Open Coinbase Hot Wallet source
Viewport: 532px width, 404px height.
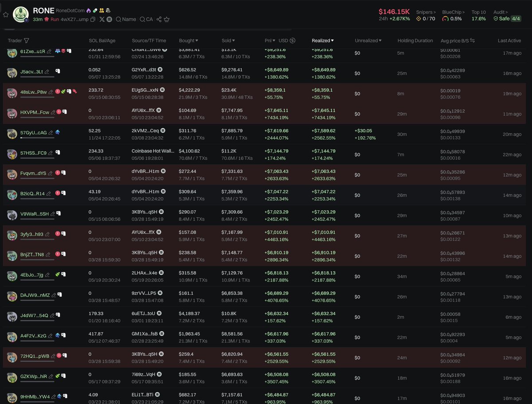[x=153, y=151]
